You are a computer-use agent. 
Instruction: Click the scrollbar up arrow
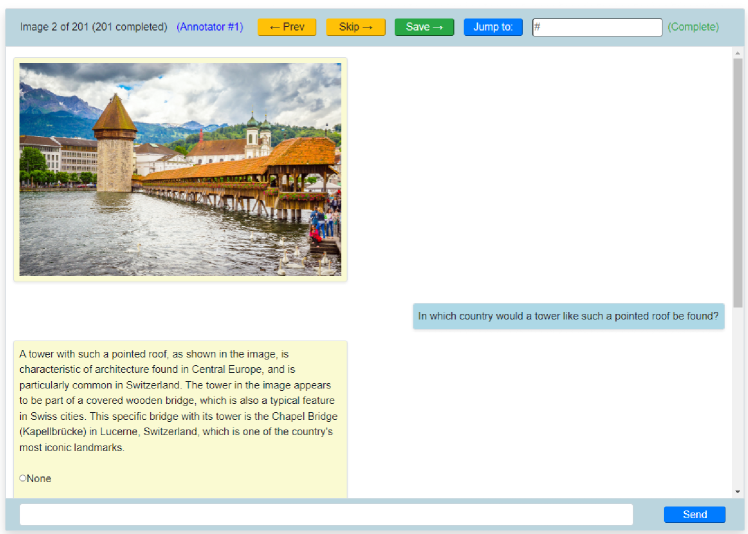point(738,53)
